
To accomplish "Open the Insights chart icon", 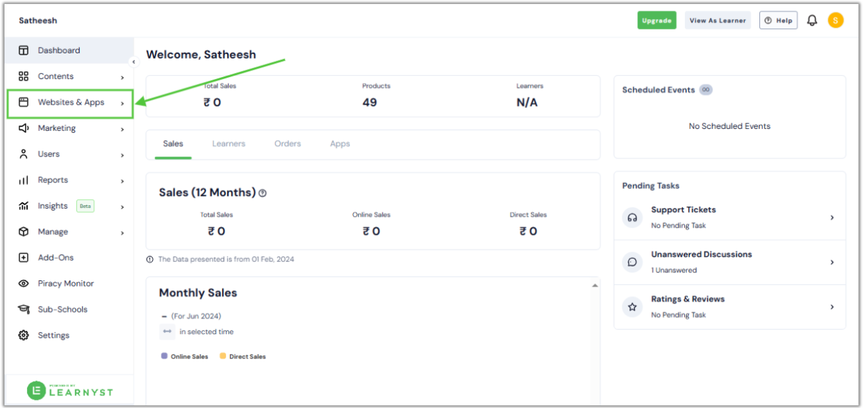I will click(24, 205).
